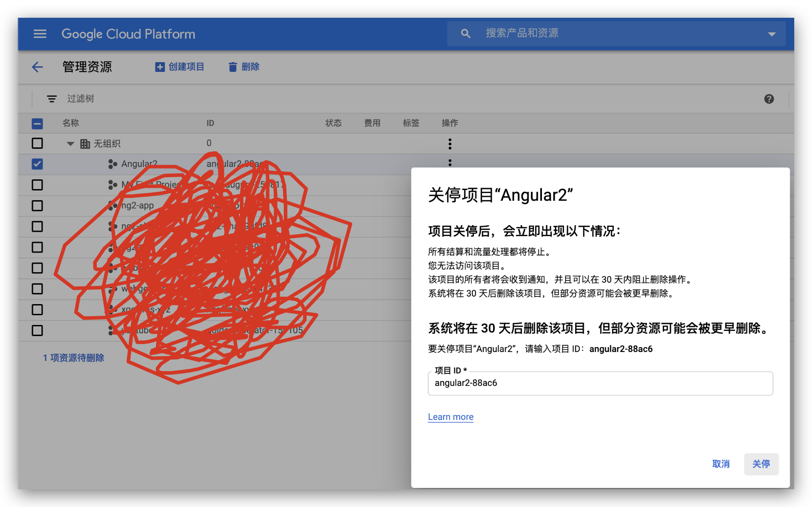Click the 费用 column header
Viewport: 812px width, 507px height.
click(372, 123)
